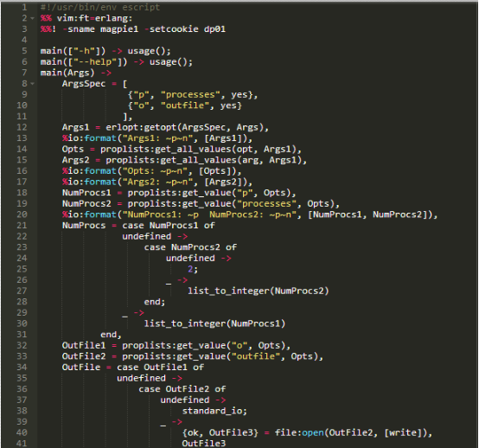Collapse the fold arrow on line 2
Viewport: 479px width, 448px height.
coord(32,18)
